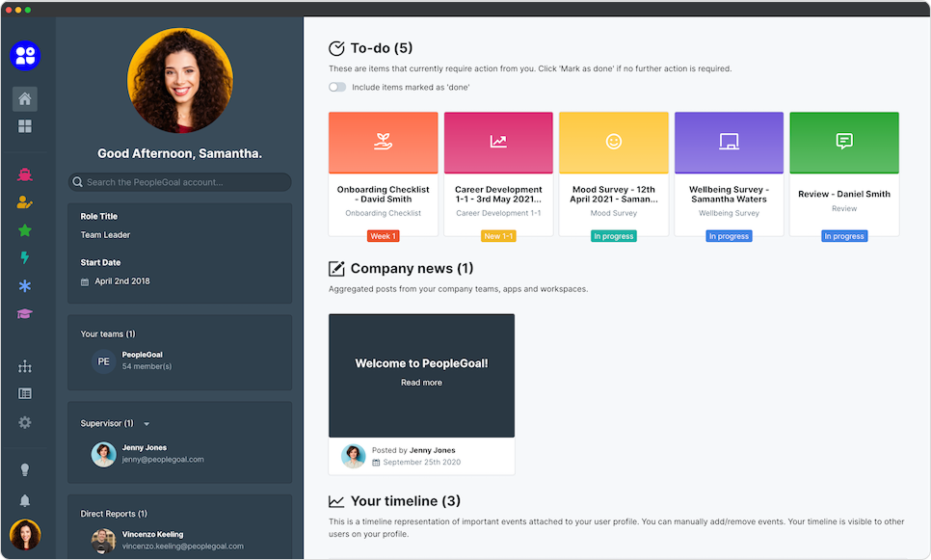
Task: Click the search PeopleGoal account field
Action: (180, 182)
